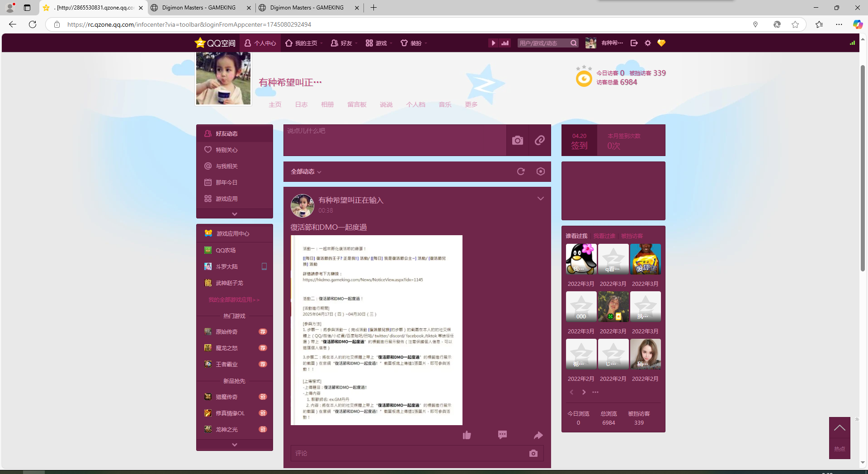Click the comment bubble icon
The image size is (868, 474).
point(502,435)
